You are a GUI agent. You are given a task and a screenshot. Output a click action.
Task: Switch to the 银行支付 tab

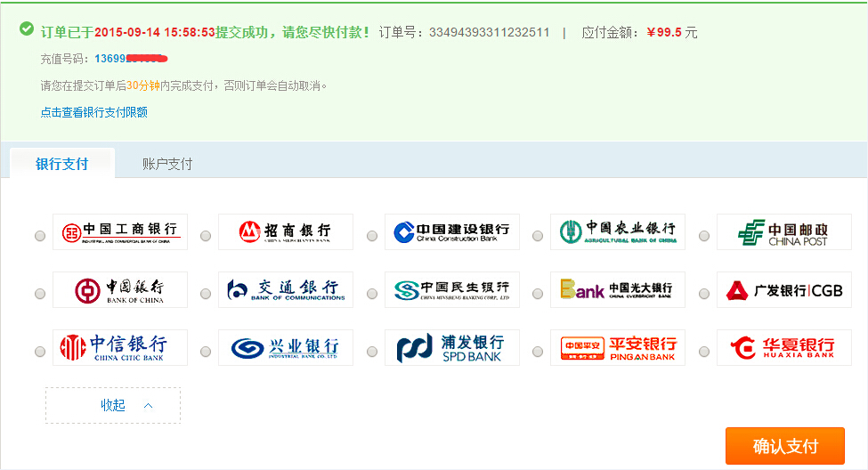coord(62,164)
